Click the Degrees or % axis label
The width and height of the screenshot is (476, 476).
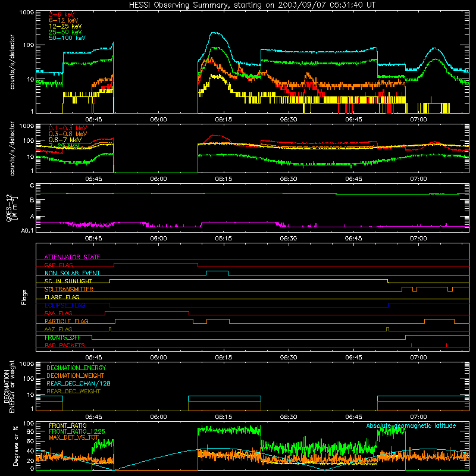click(15, 446)
